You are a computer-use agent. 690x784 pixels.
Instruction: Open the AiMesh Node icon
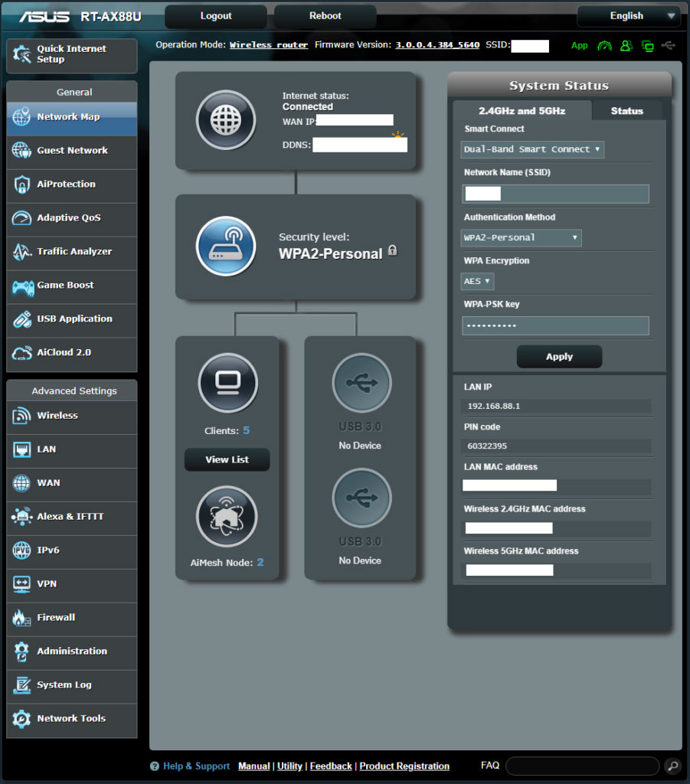pyautogui.click(x=227, y=517)
